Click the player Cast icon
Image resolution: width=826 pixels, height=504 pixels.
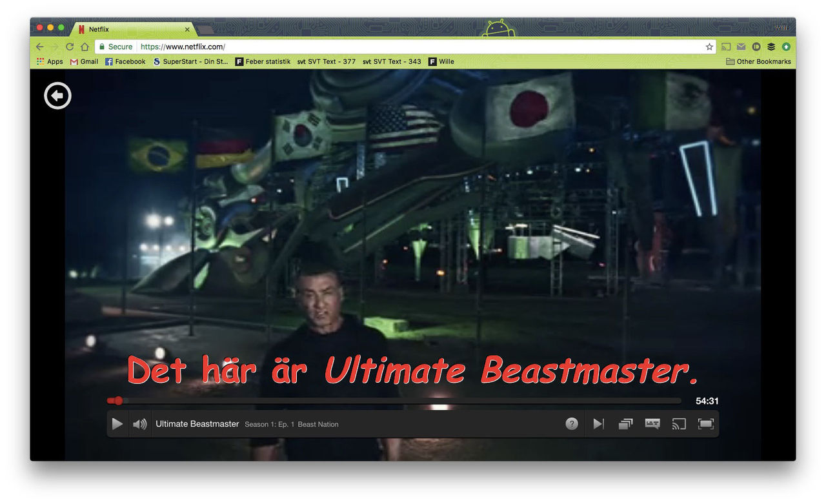[x=679, y=424]
